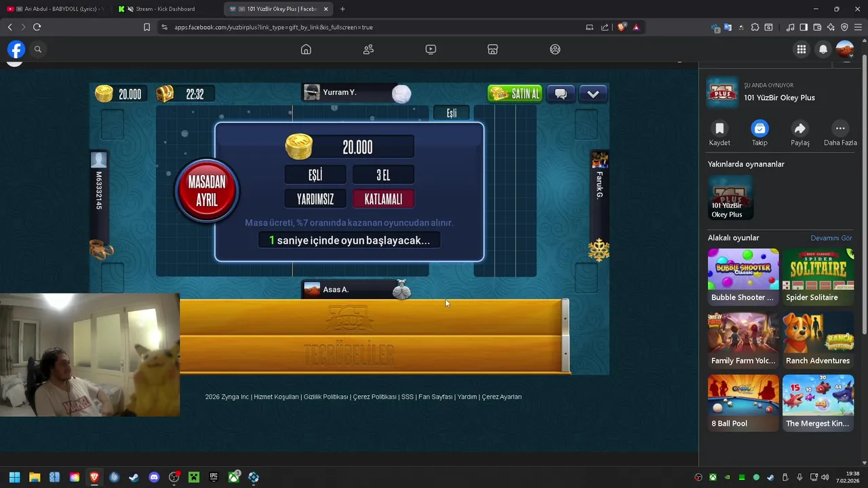
Task: Select the Eşli table option
Action: coord(315,175)
